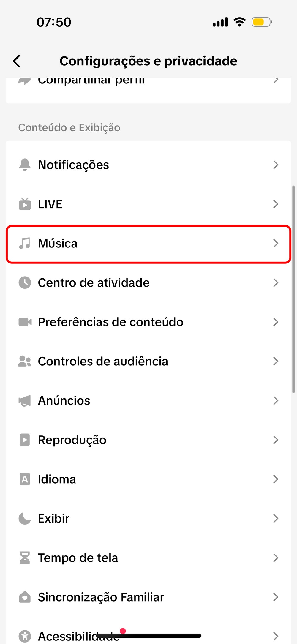Tap the clock icon for Centro de atividade
Viewport: 297px width, 644px height.
(25, 282)
